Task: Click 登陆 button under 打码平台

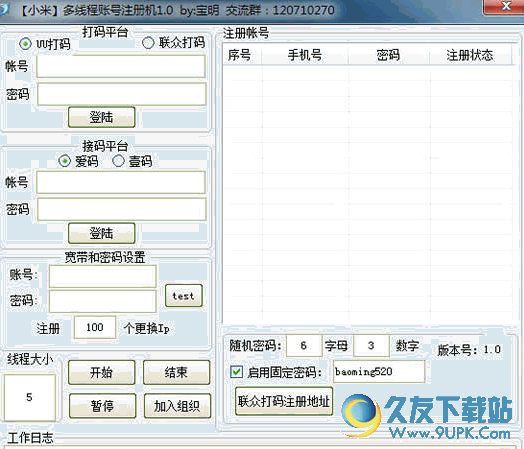Action: [x=102, y=117]
